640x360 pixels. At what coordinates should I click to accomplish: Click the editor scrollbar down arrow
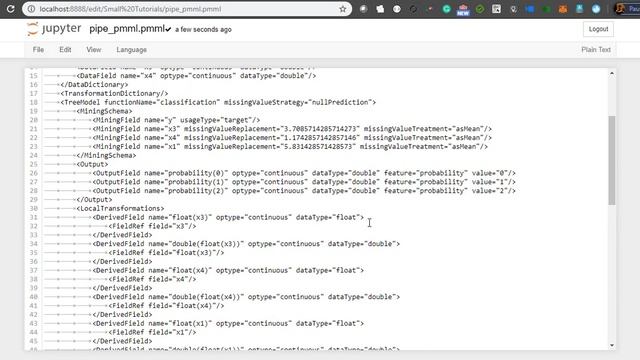point(611,345)
